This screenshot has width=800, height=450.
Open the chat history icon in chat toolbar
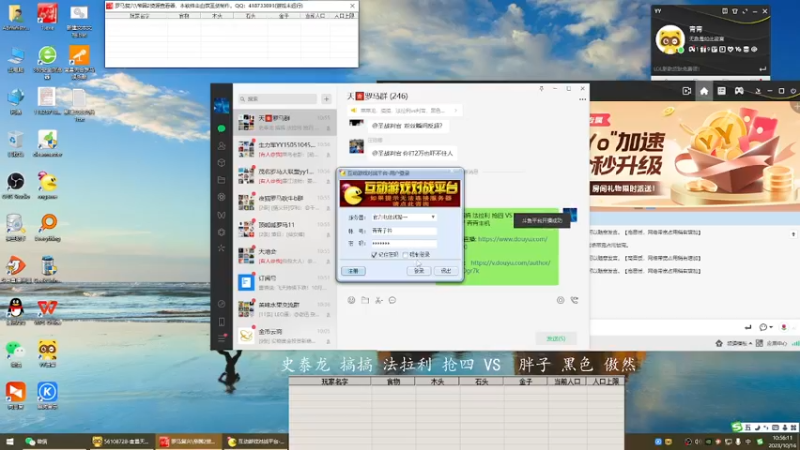[x=392, y=301]
